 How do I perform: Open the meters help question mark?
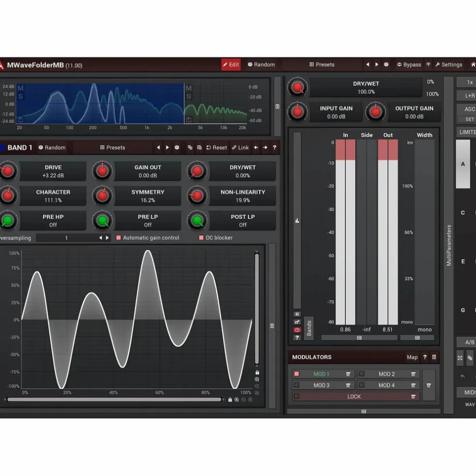(297, 338)
